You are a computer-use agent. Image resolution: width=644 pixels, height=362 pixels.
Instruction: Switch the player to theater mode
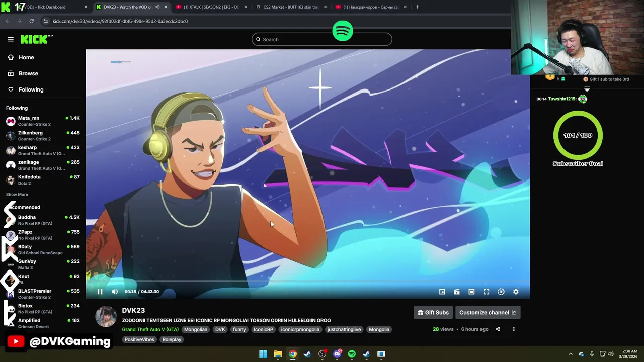click(471, 292)
